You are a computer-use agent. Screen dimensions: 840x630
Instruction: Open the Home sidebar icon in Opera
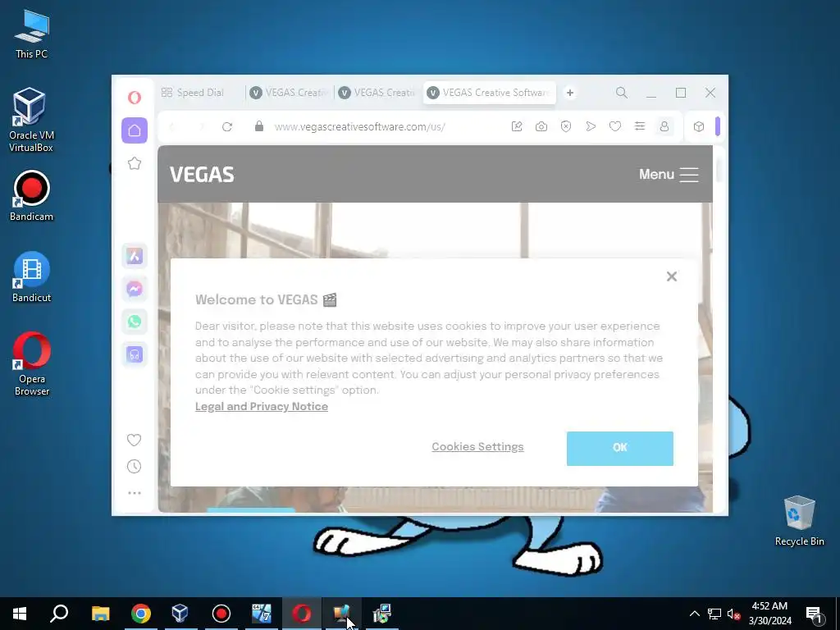(x=135, y=130)
